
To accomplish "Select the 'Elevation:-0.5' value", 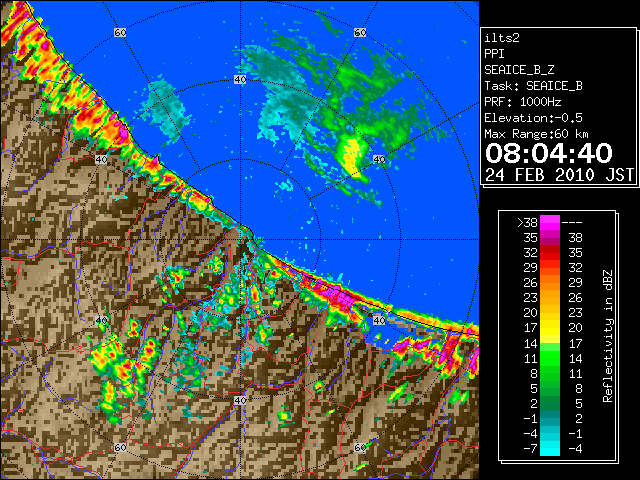I will point(533,118).
